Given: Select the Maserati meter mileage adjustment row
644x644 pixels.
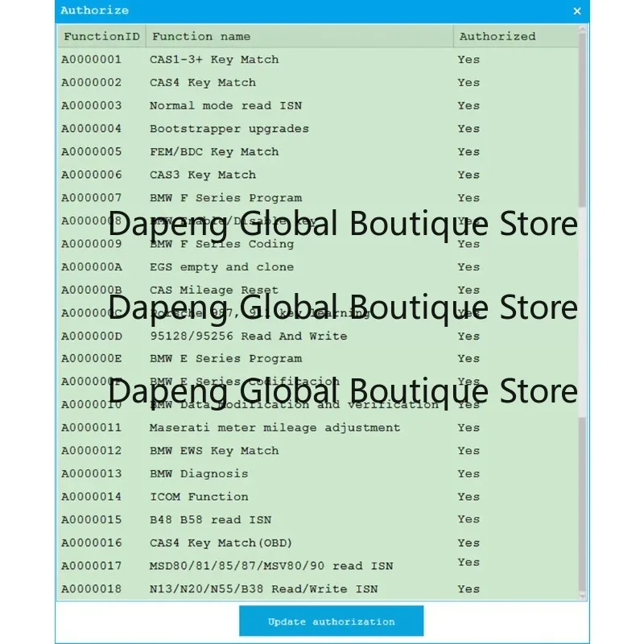Looking at the screenshot, I should tap(318, 427).
